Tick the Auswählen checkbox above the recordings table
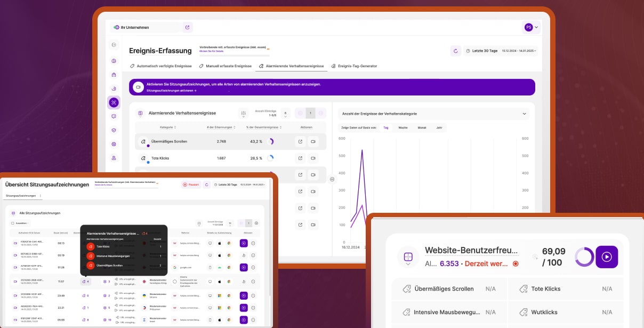The width and height of the screenshot is (644, 328). tap(13, 223)
